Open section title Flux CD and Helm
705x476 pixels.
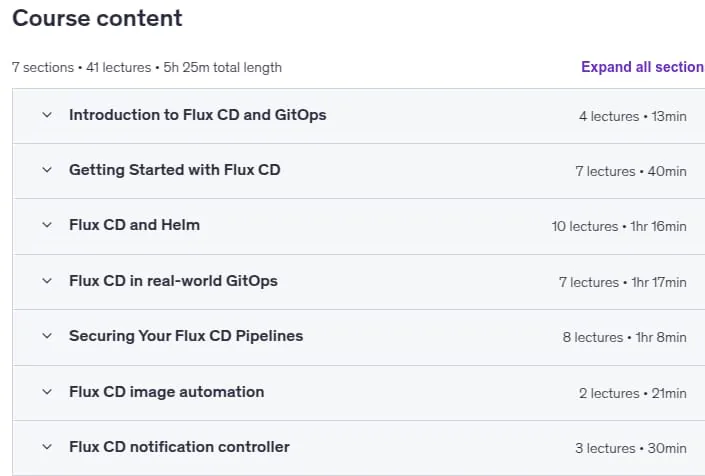(134, 225)
